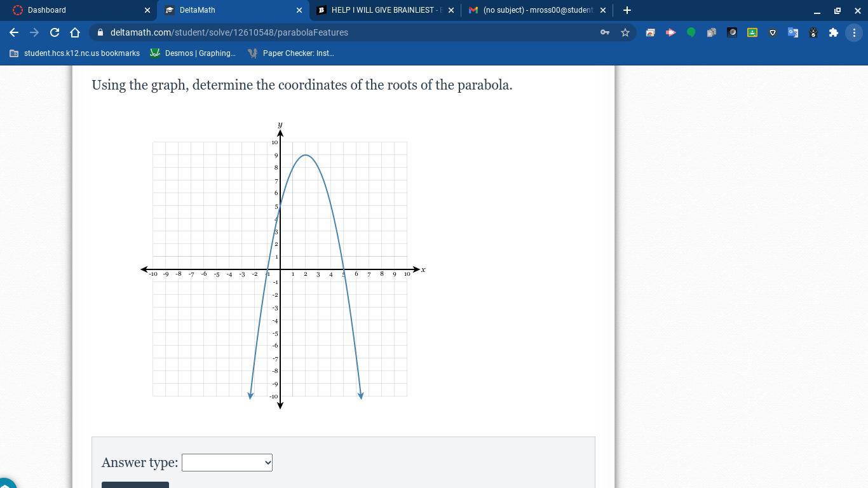Image resolution: width=868 pixels, height=488 pixels.
Task: Bookmark this page with the star icon
Action: (x=625, y=32)
